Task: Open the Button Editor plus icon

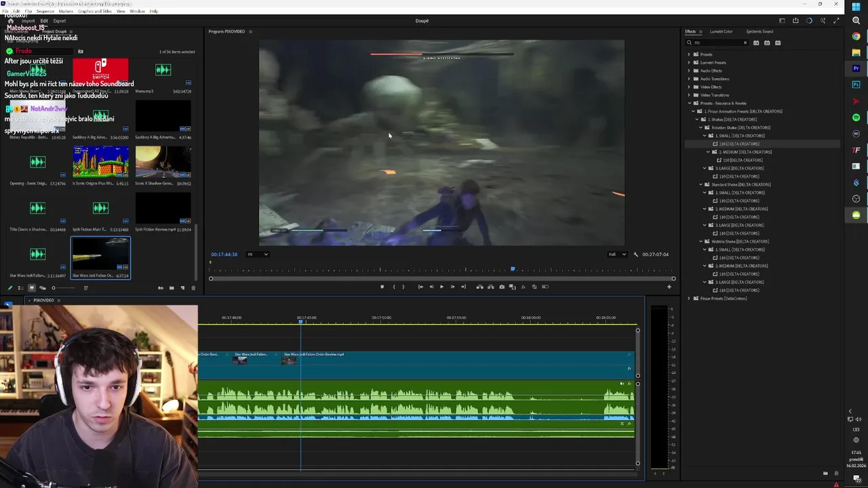Action: pos(669,287)
